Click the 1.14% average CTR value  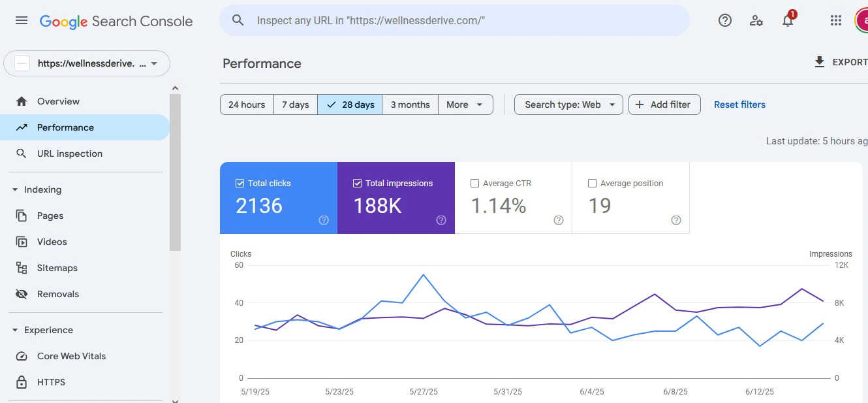[499, 206]
